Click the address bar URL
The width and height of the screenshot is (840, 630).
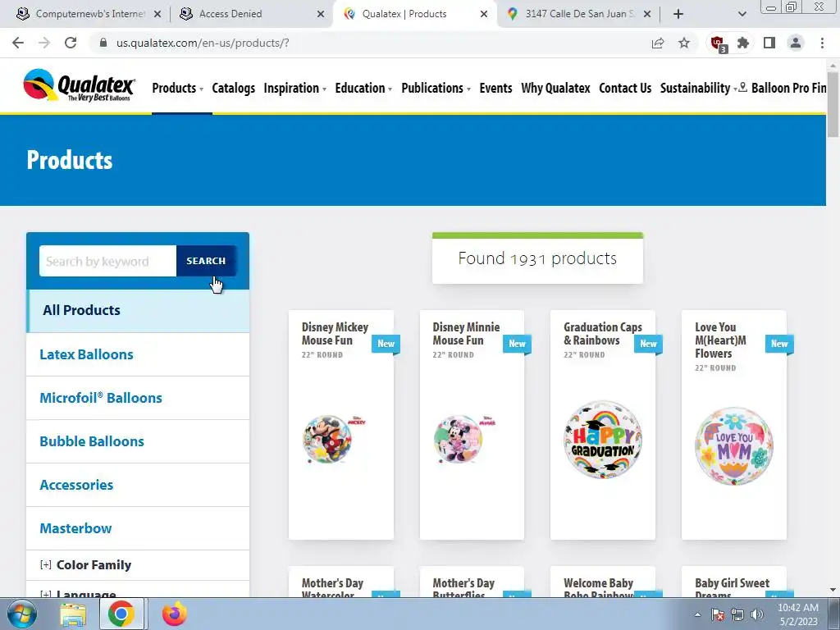click(203, 43)
